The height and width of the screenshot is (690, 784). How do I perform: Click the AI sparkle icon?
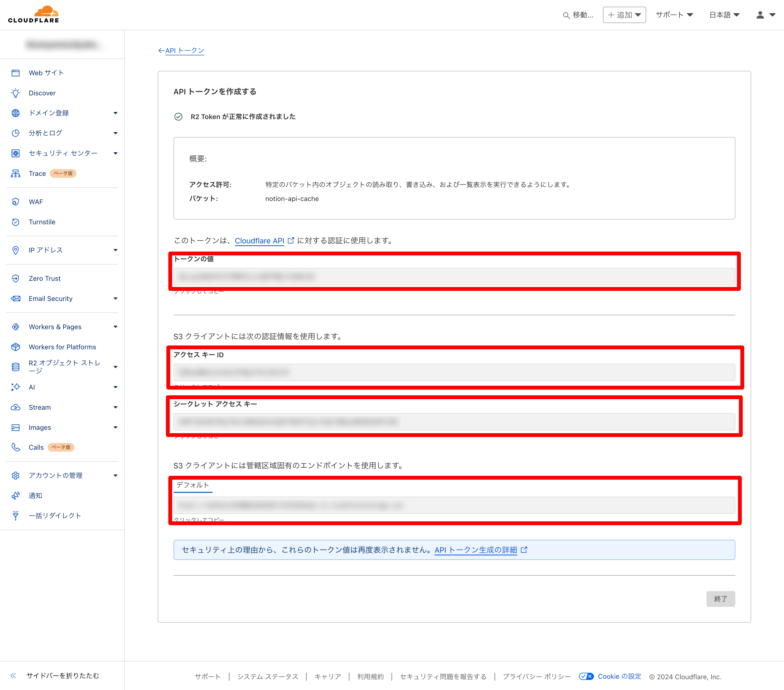[15, 387]
